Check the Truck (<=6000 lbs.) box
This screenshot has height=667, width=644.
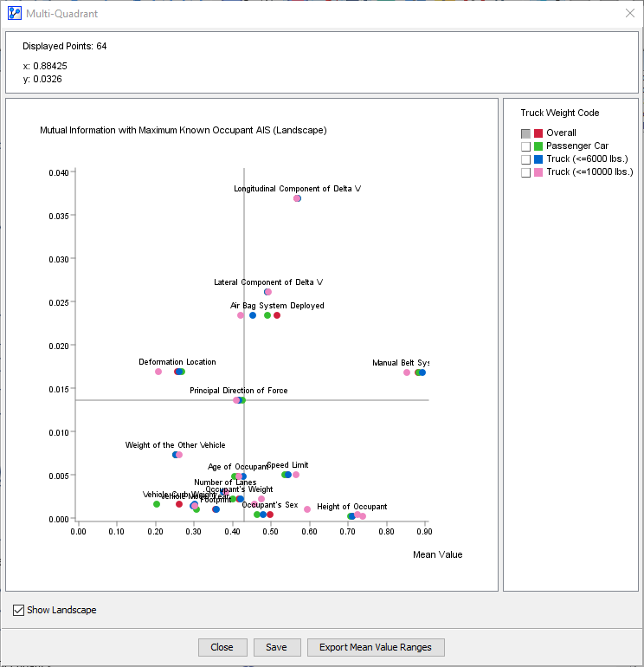point(525,159)
